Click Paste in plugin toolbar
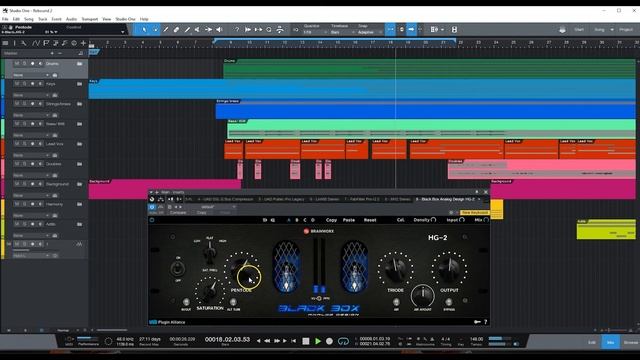This screenshot has width=640, height=360. pyautogui.click(x=349, y=220)
